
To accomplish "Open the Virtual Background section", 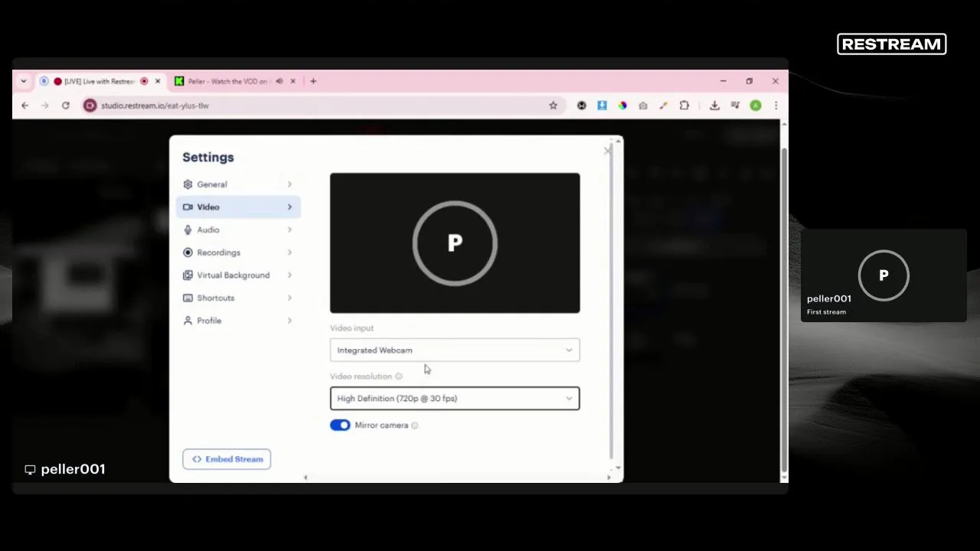I will point(238,275).
